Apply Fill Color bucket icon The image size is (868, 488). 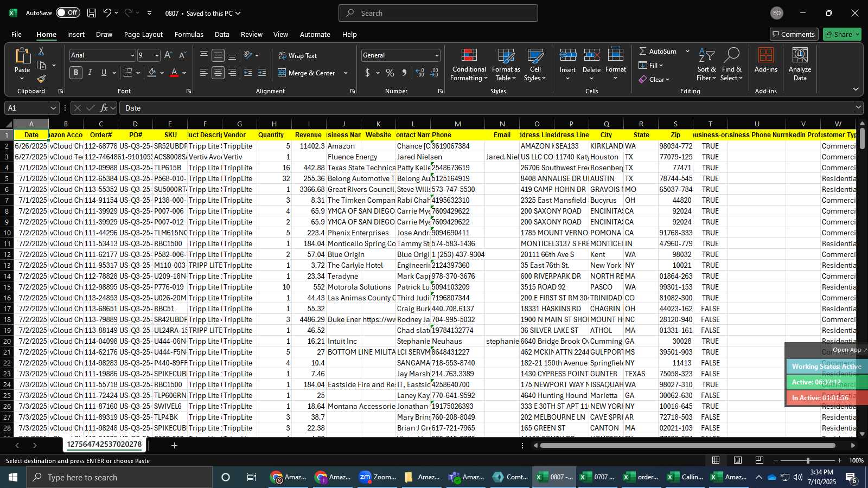tap(152, 73)
